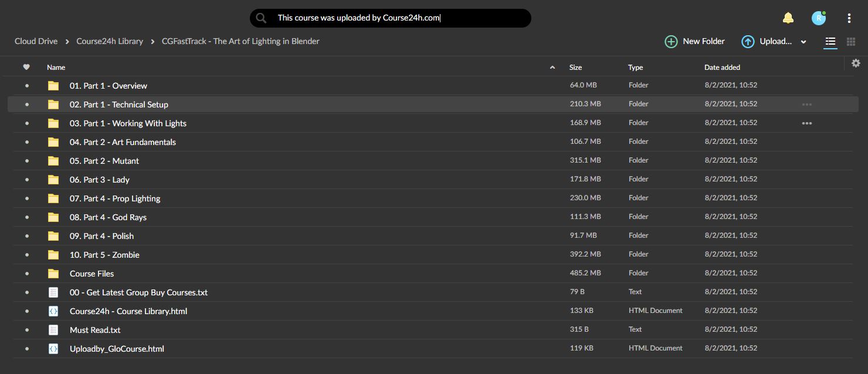Favourite dot for 10. Part 5 - Zombie
The width and height of the screenshot is (868, 374).
26,255
